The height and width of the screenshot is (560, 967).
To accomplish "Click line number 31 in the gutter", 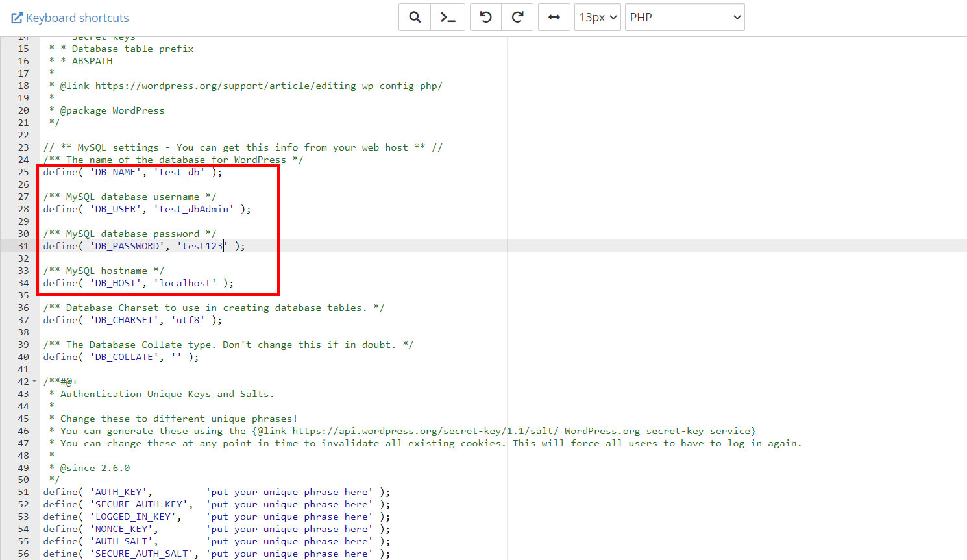I will click(x=23, y=246).
